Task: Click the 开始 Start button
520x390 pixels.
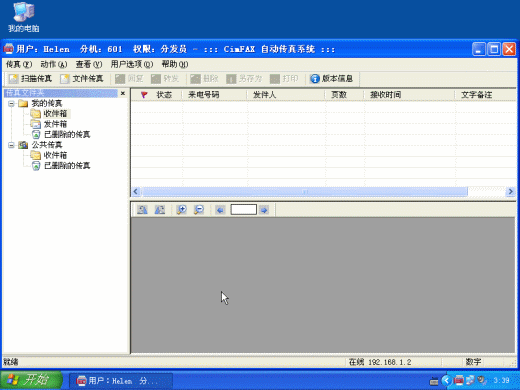Action: [31, 380]
